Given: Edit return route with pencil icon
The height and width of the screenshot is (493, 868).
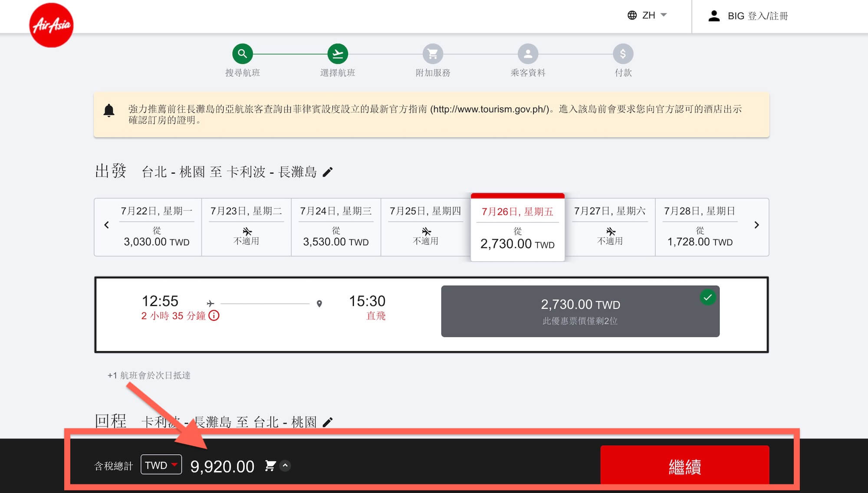Looking at the screenshot, I should [x=328, y=422].
